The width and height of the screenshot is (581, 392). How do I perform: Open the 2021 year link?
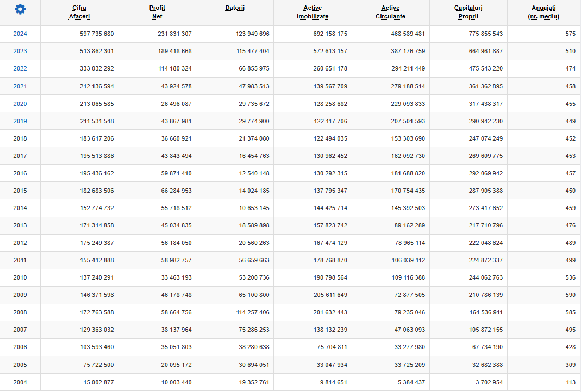pyautogui.click(x=20, y=86)
